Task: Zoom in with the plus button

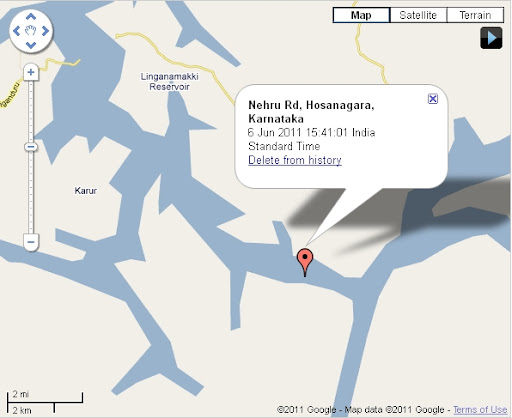Action: point(31,72)
